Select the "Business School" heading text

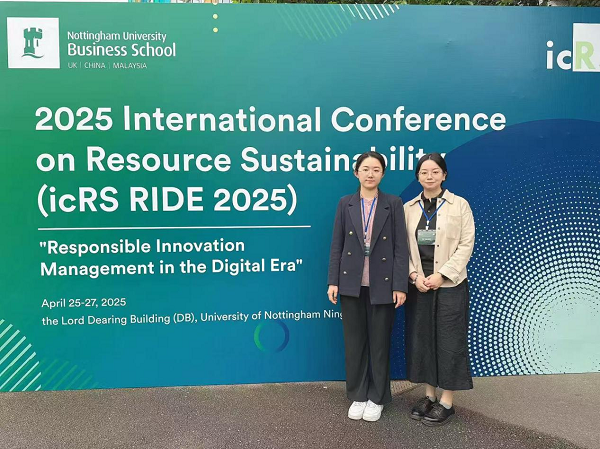click(x=121, y=50)
